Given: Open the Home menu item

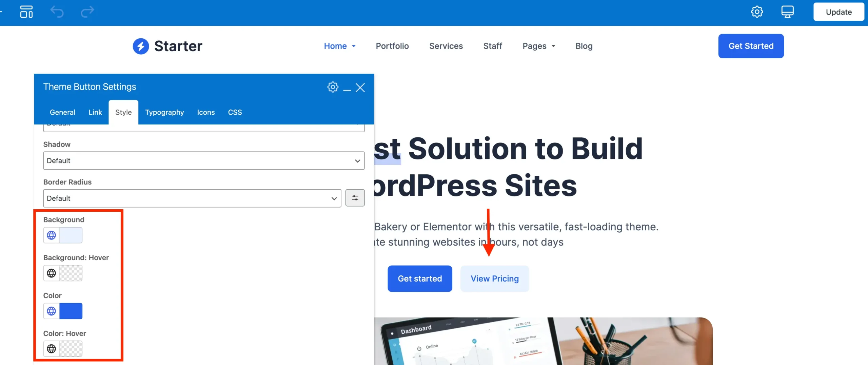Looking at the screenshot, I should (x=335, y=46).
